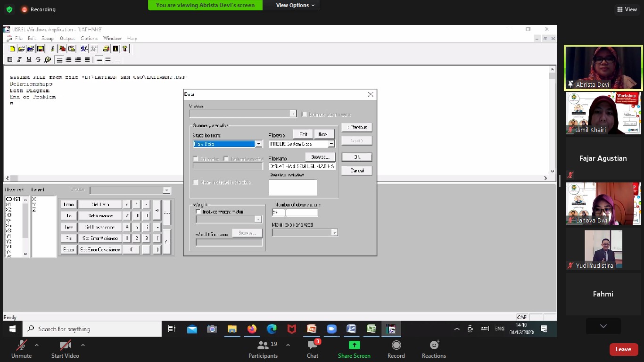The image size is (644, 362).
Task: Expand audio options arrow beside Unmute
Action: [x=37, y=345]
